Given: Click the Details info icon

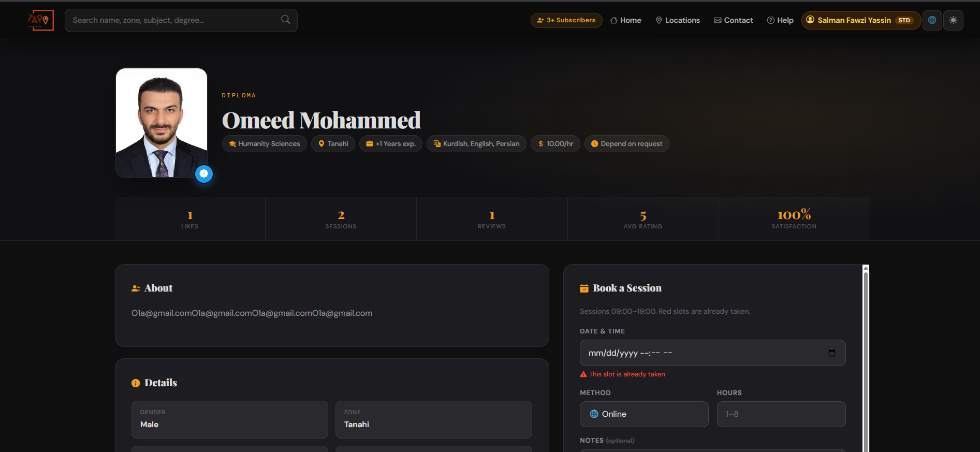Looking at the screenshot, I should (x=136, y=383).
